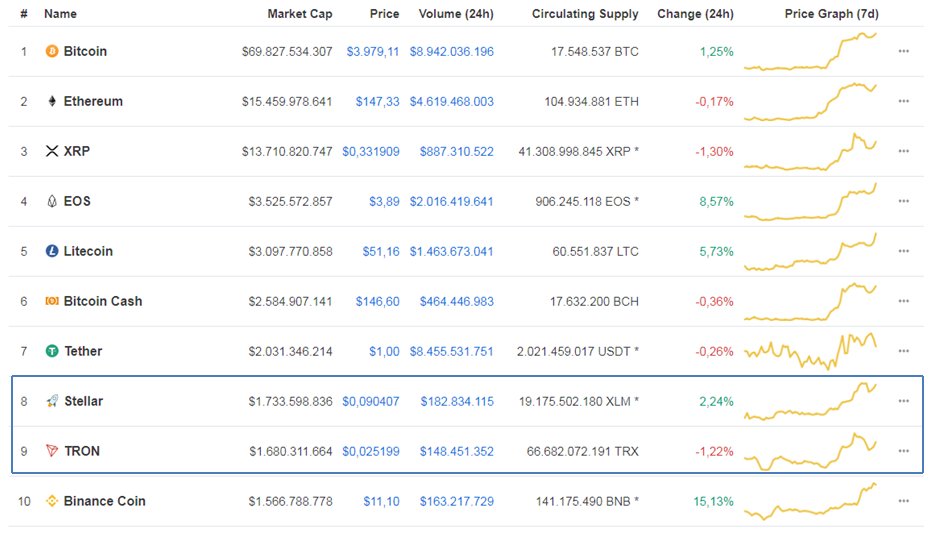Click the EOS 7-day price graph
936x534 pixels.
(x=811, y=201)
